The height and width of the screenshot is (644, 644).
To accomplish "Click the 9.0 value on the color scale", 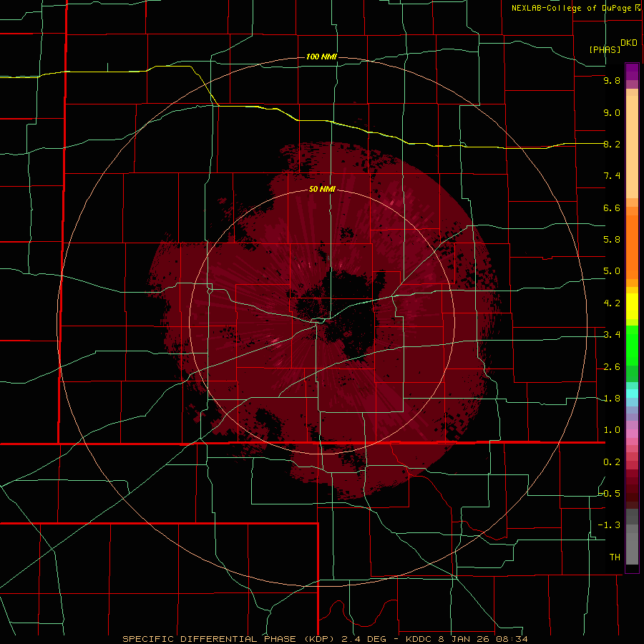I will (612, 112).
